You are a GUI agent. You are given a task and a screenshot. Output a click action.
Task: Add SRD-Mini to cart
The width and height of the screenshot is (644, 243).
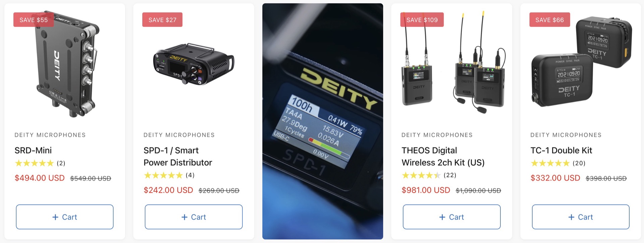pyautogui.click(x=65, y=217)
